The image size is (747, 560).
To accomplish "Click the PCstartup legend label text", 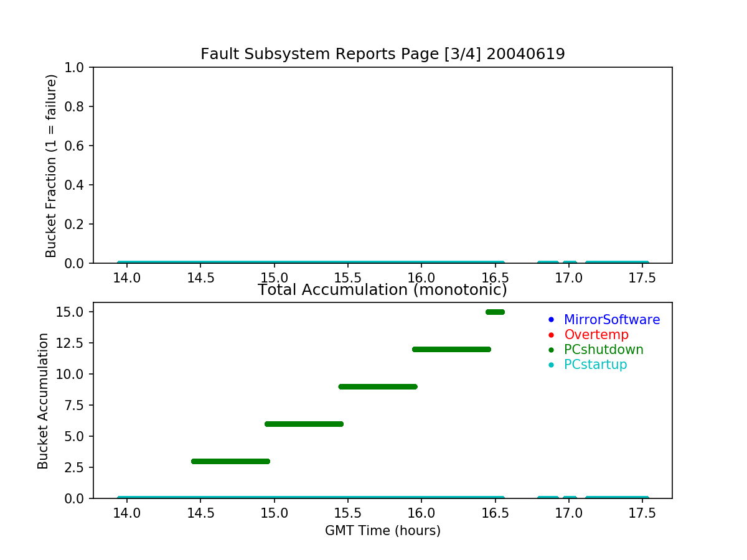I will point(595,365).
